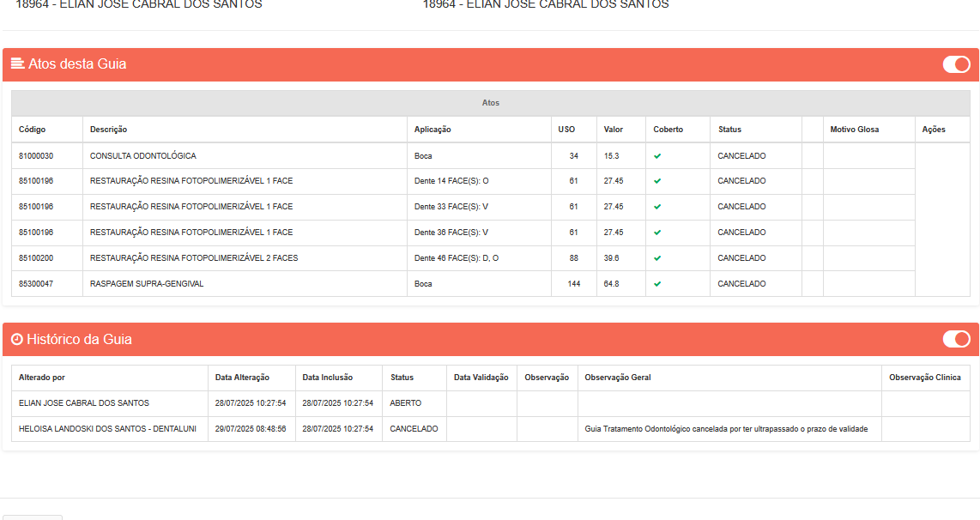Select procedure code 85300047

click(36, 284)
